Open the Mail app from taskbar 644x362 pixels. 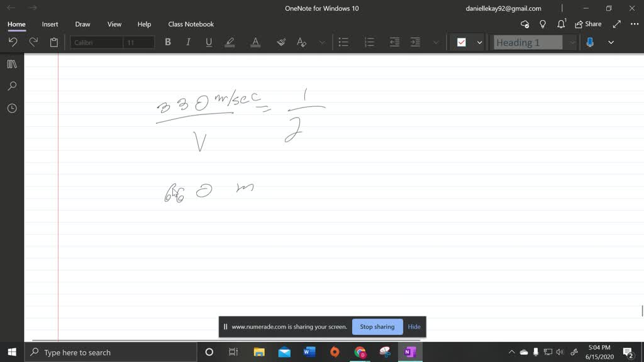coord(284,352)
